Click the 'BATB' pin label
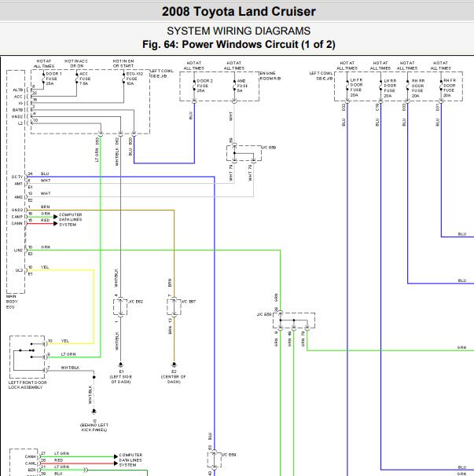Viewport: 474px width, 476px height. click(17, 110)
